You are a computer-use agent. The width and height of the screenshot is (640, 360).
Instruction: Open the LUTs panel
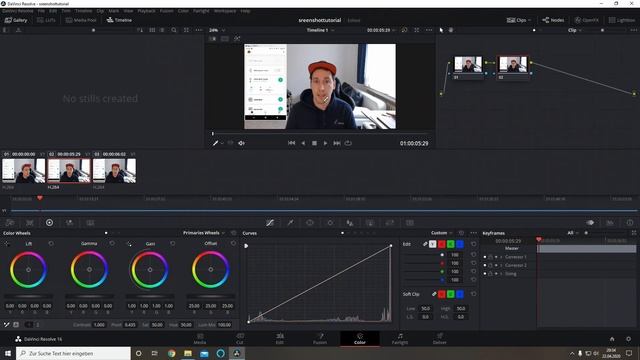coord(46,20)
